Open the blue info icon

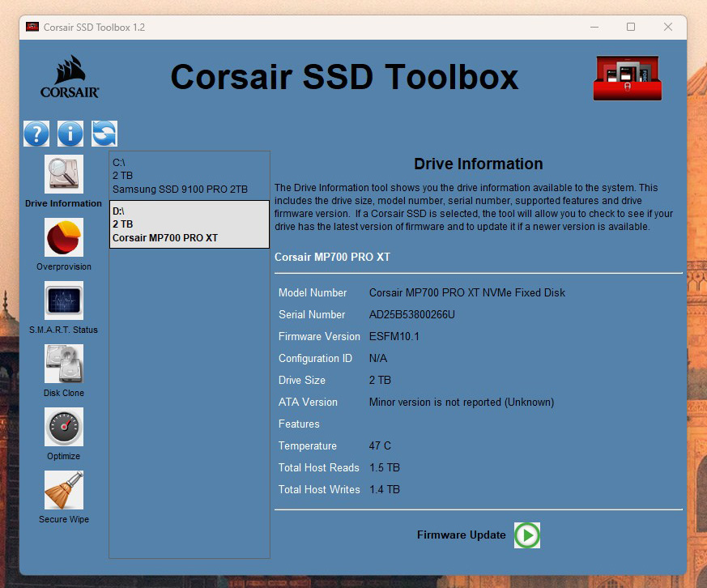pyautogui.click(x=70, y=133)
